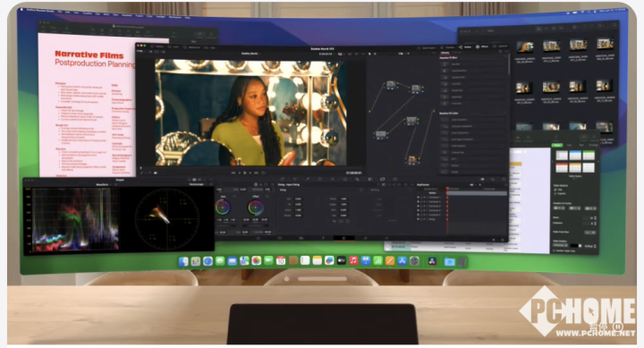
Task: Open the first Headers & Footer dropdown
Action: click(x=559, y=208)
